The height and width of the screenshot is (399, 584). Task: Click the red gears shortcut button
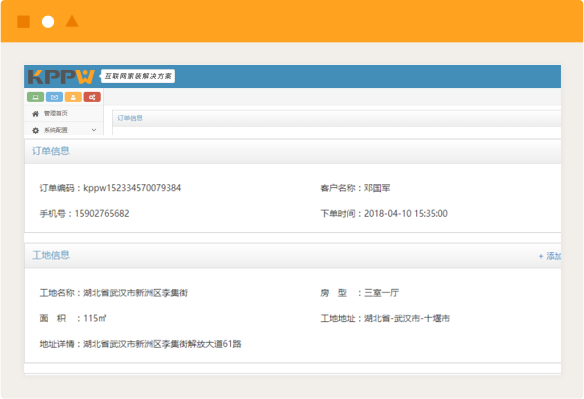(x=92, y=97)
